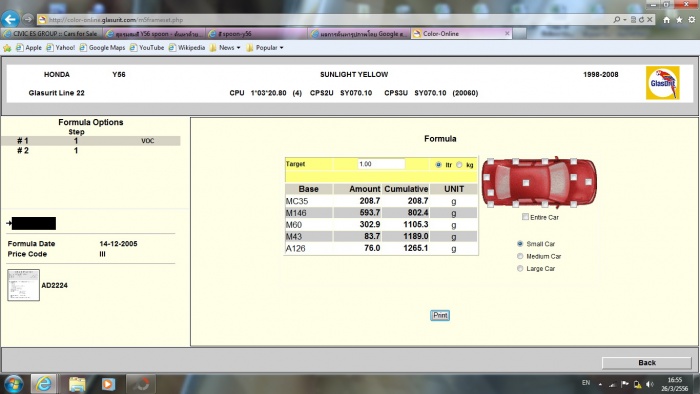
Task: Expand the News bookmarks folder dropdown
Action: 238,48
